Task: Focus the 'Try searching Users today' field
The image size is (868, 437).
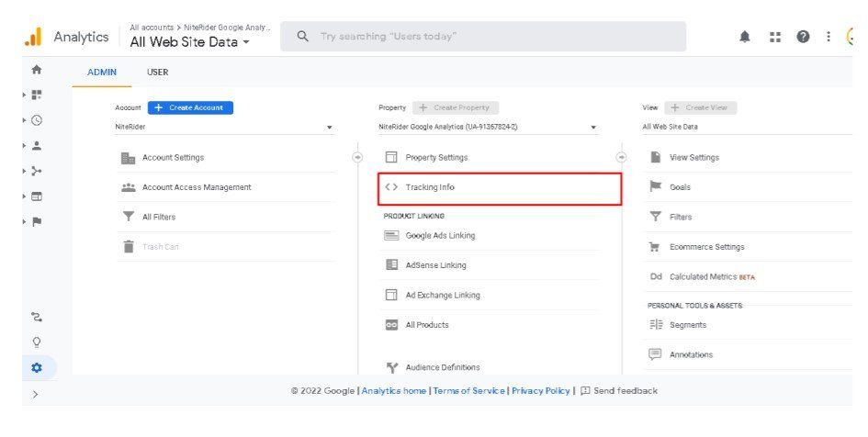Action: [483, 37]
